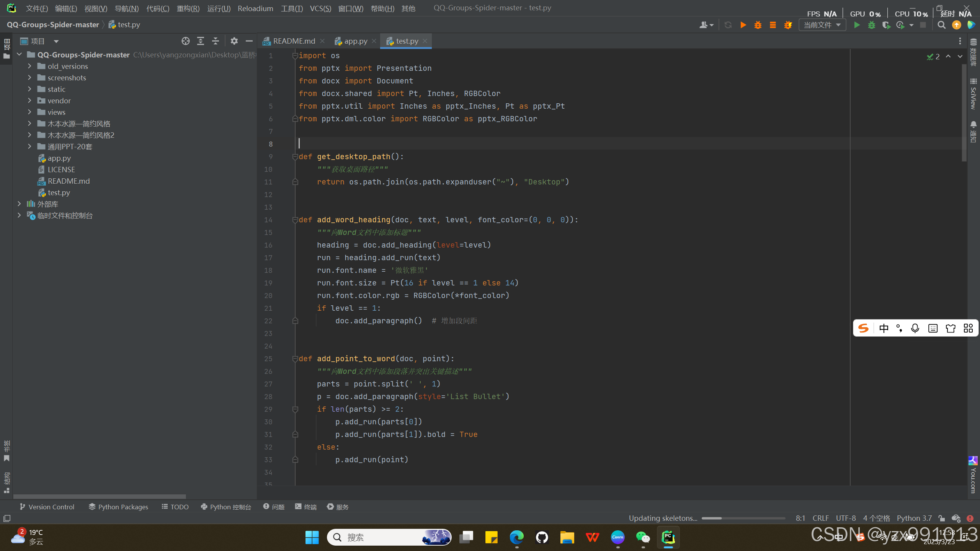Viewport: 980px width, 551px height.
Task: Toggle Chinese/English input in Sogou toolbar
Action: click(884, 328)
